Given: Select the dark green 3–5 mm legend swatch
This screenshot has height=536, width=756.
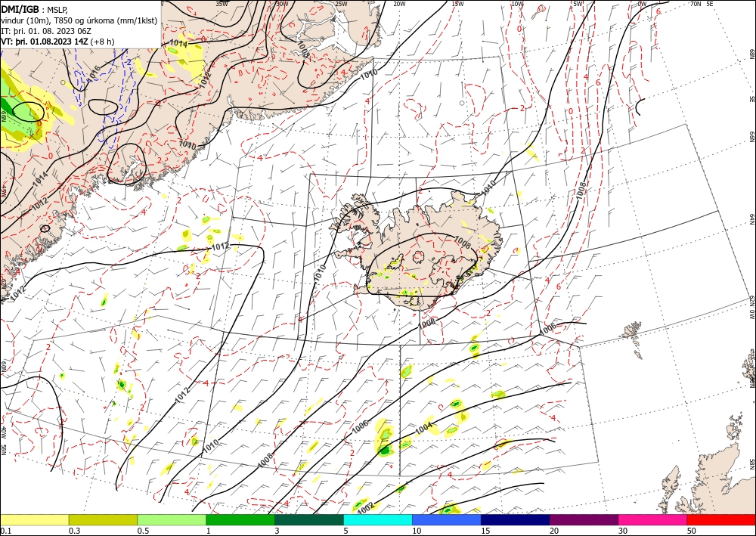Looking at the screenshot, I should coord(309,519).
